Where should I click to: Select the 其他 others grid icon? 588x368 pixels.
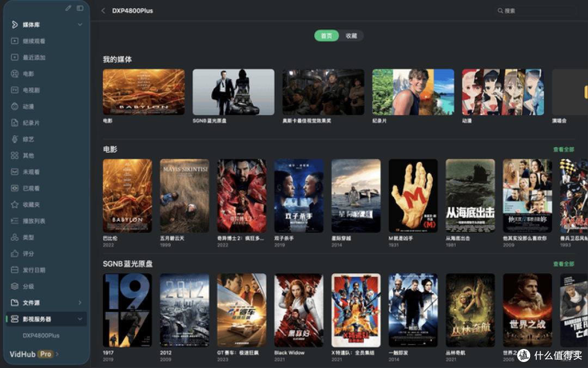pos(15,155)
